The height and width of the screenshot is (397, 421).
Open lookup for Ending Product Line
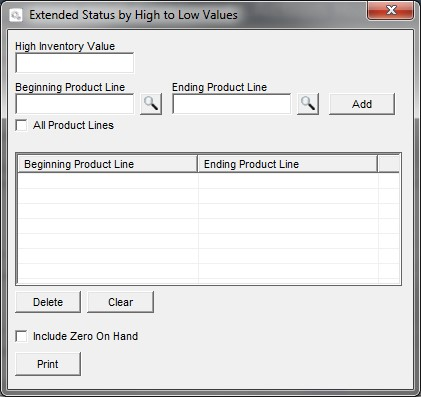(308, 104)
